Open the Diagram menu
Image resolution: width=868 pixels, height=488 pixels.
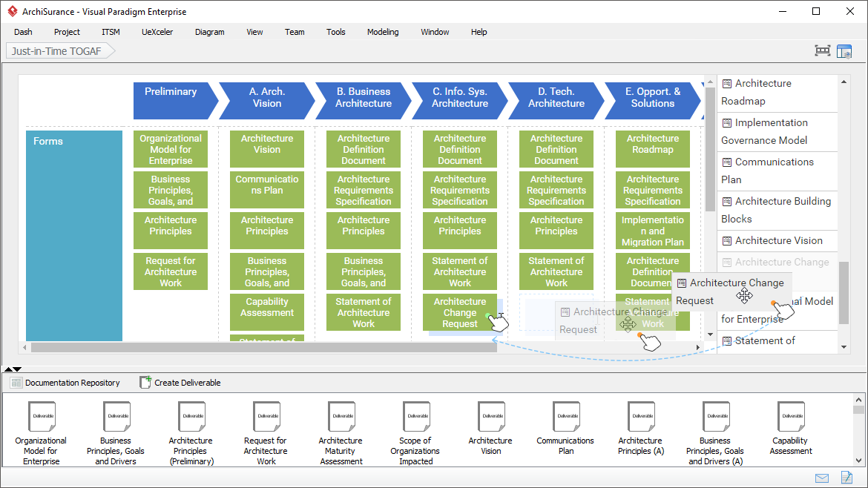210,32
